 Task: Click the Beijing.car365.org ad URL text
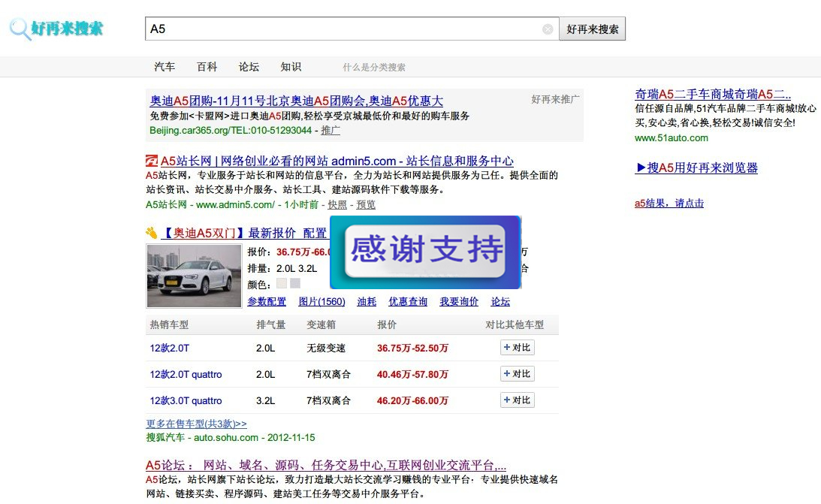231,130
